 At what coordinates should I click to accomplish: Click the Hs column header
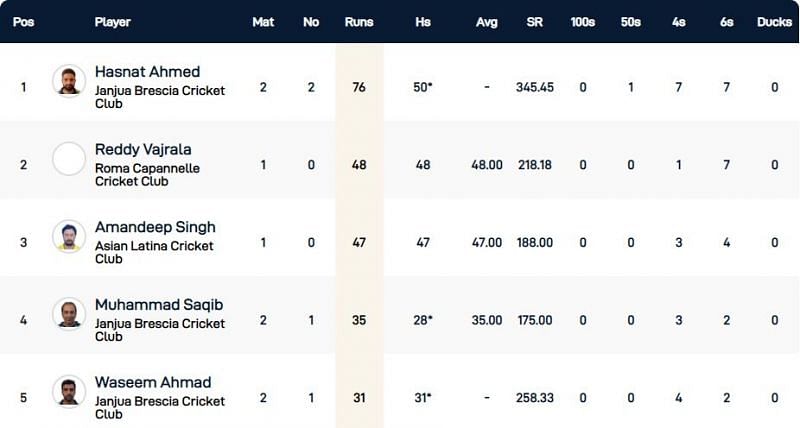coord(423,22)
